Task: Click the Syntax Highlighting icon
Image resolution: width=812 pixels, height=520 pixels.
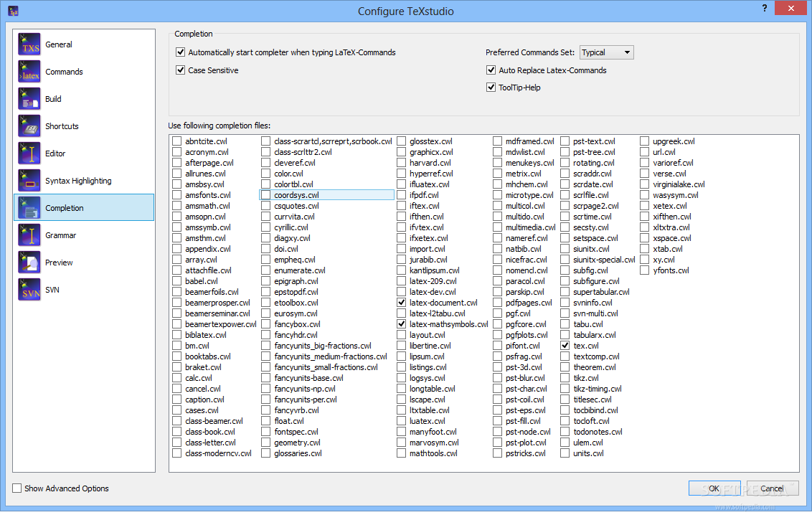Action: point(29,181)
